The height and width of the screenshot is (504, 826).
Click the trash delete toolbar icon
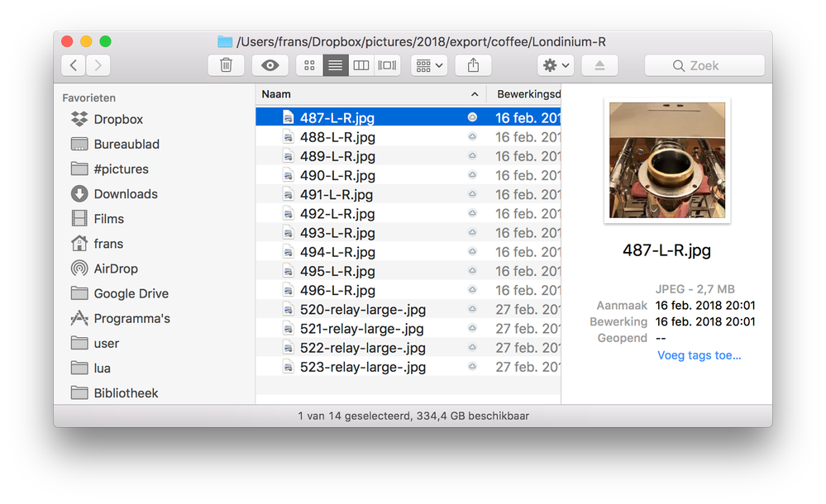click(226, 65)
